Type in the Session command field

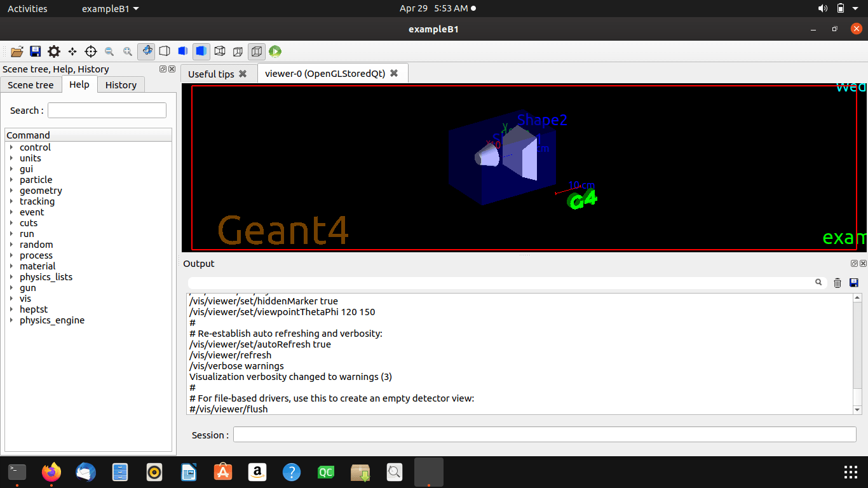pyautogui.click(x=545, y=434)
